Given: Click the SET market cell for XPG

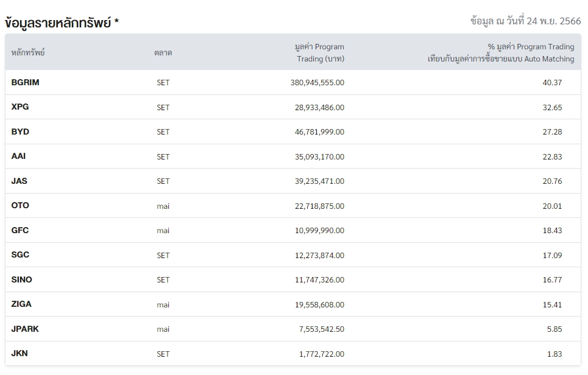Looking at the screenshot, I should click(163, 108).
